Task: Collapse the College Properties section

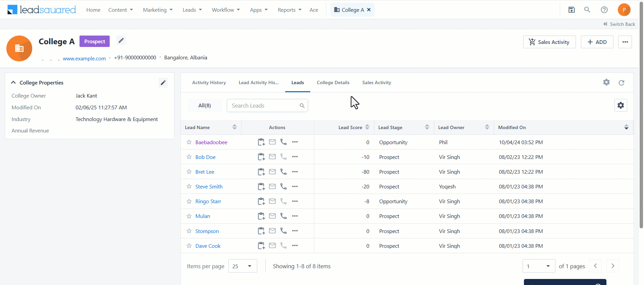Action: (13, 82)
